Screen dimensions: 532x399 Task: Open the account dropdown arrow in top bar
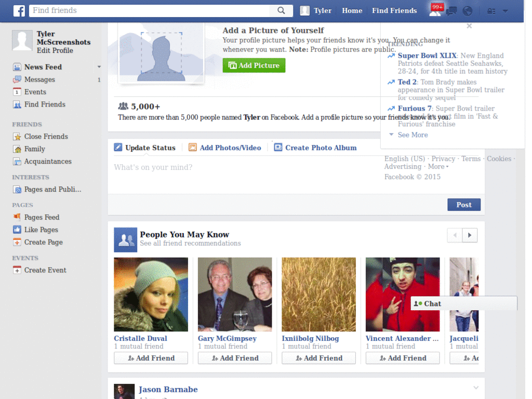[505, 11]
